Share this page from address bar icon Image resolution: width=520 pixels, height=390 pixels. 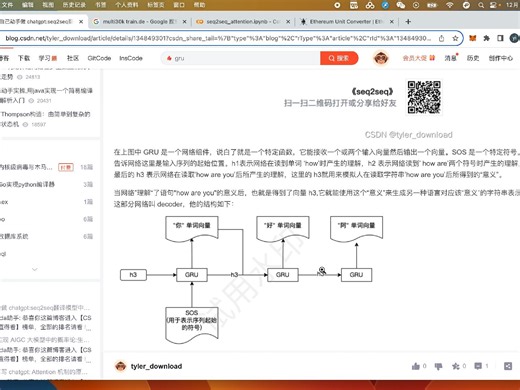point(441,38)
